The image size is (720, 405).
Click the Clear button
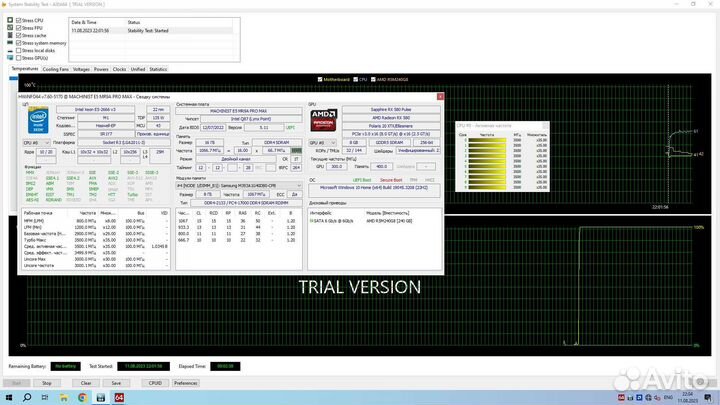point(86,383)
